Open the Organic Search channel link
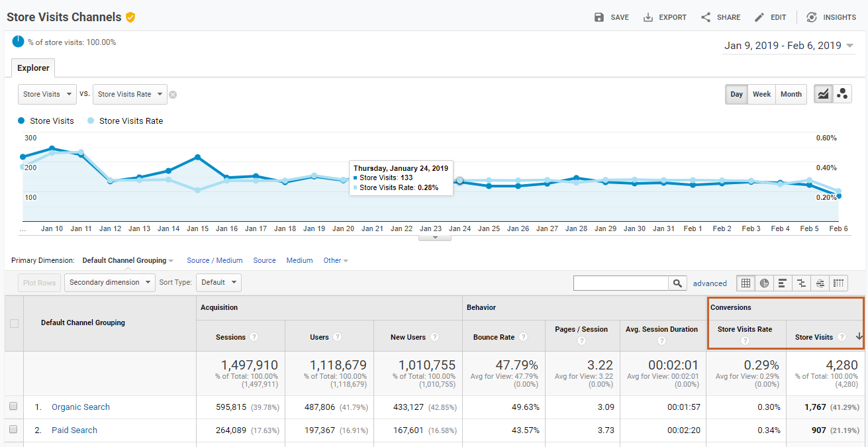 pyautogui.click(x=81, y=407)
